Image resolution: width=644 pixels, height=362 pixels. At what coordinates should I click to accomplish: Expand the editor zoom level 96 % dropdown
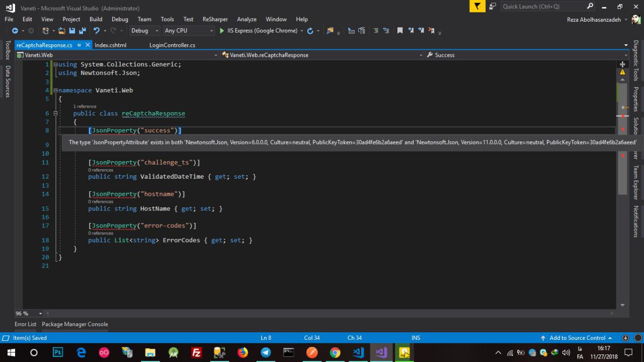point(40,314)
